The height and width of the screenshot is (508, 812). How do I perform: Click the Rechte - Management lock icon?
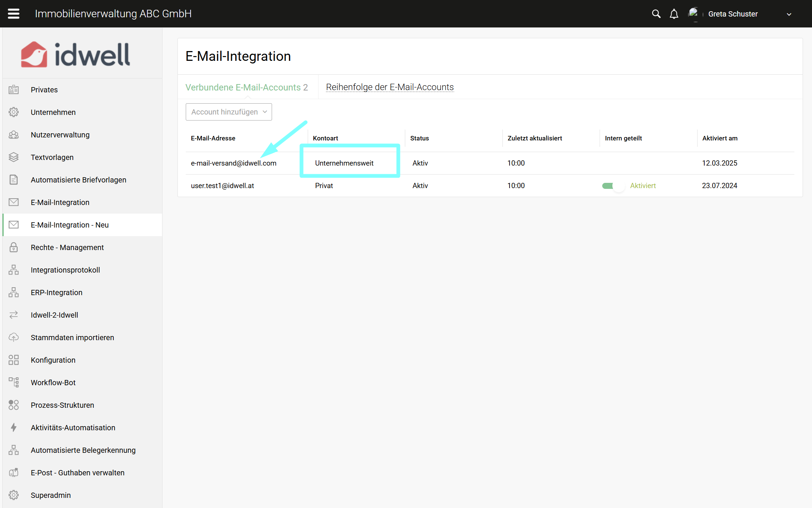pyautogui.click(x=14, y=247)
